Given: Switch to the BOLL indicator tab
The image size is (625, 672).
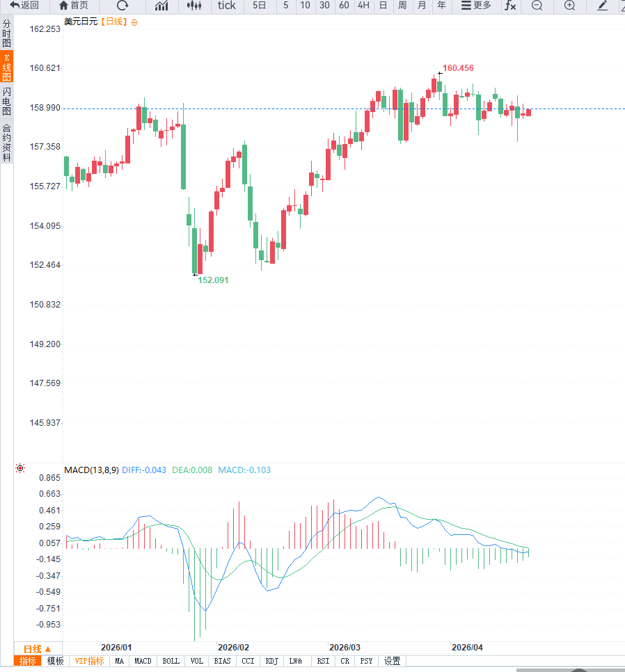Looking at the screenshot, I should pos(171,661).
